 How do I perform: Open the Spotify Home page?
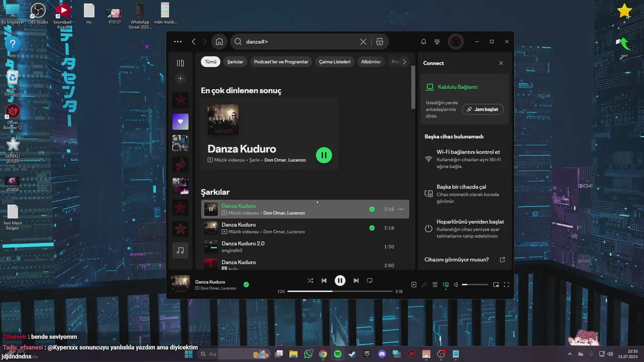coord(219,42)
